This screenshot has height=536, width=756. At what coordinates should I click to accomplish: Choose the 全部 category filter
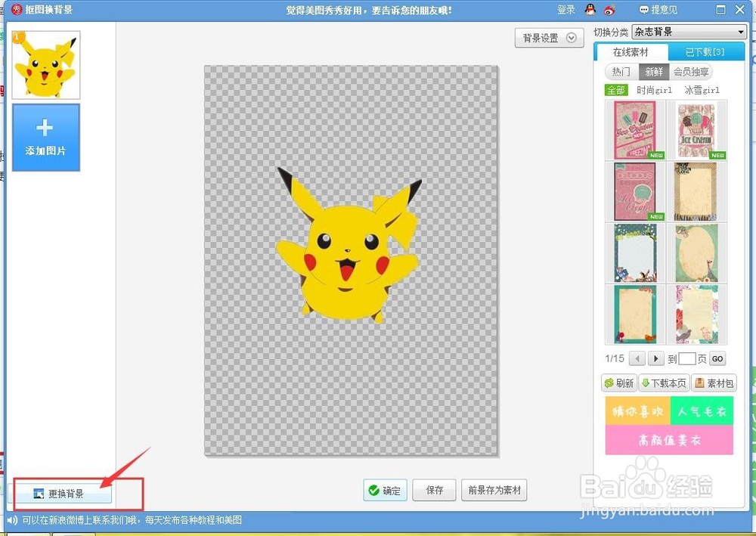[x=615, y=90]
